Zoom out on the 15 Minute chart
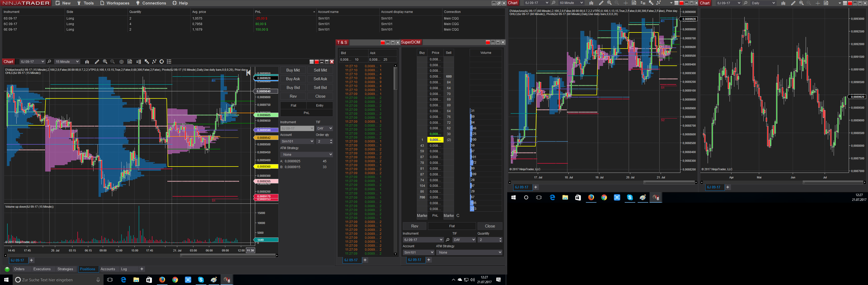Image resolution: width=868 pixels, height=285 pixels. (113, 61)
